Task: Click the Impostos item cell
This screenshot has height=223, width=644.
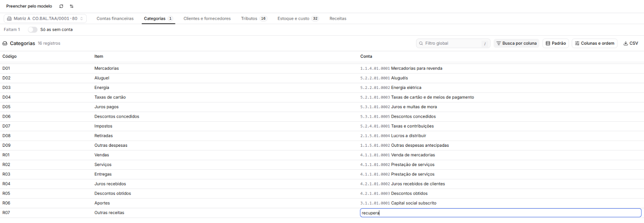Action: coord(103,126)
